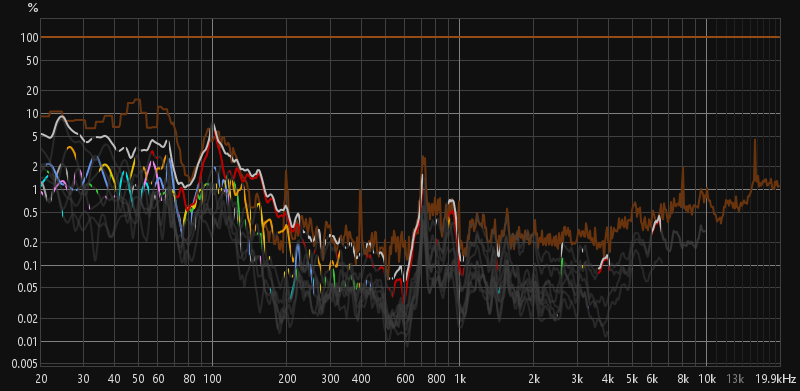Click the white trace peak at 100 Hz
This screenshot has width=800, height=391.
[213, 126]
